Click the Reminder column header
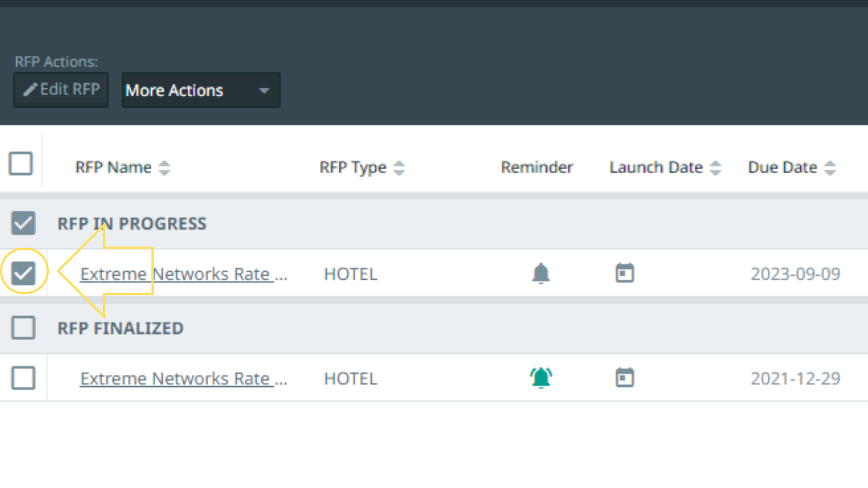The image size is (868, 488). (x=537, y=167)
